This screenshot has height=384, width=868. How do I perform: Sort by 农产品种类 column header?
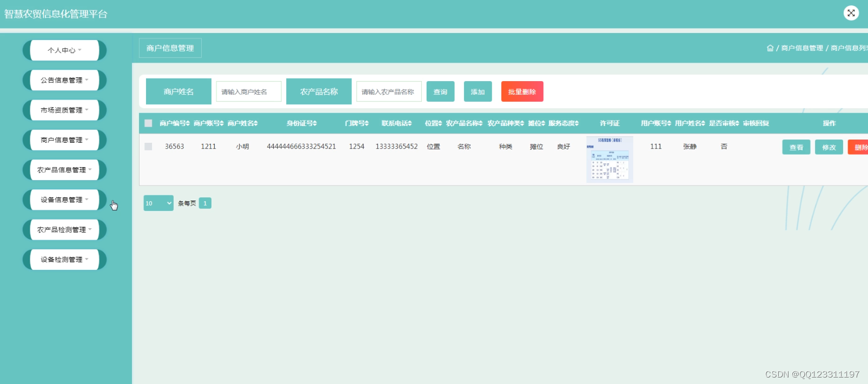[506, 123]
